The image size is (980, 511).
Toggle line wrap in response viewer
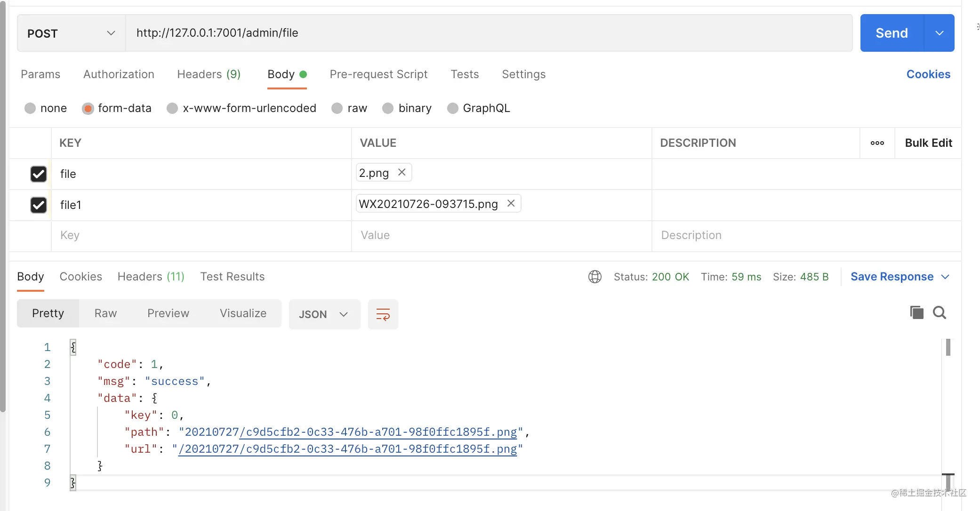tap(383, 314)
